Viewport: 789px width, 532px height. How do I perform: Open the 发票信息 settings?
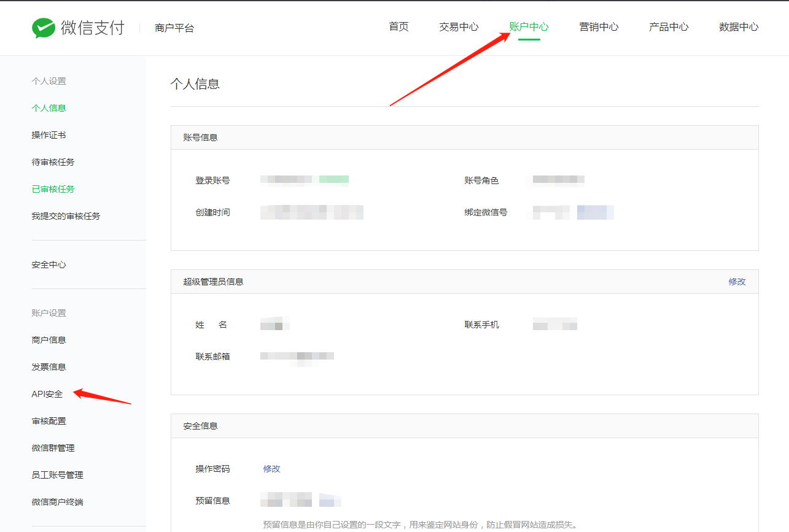[x=49, y=366]
